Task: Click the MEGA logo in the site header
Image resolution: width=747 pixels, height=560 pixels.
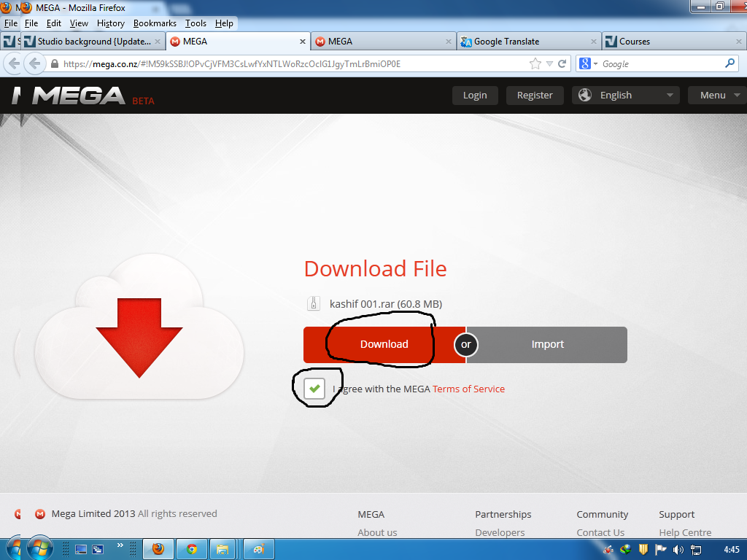Action: coord(79,96)
